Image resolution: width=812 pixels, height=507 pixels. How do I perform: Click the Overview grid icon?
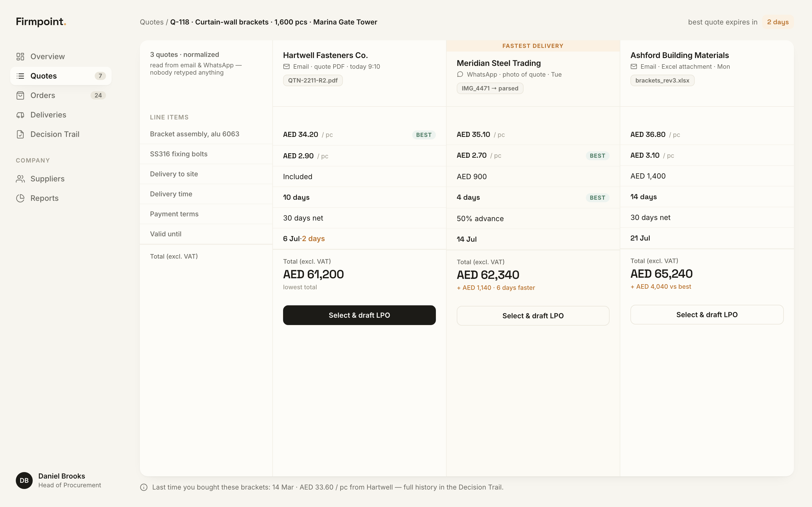tap(20, 56)
